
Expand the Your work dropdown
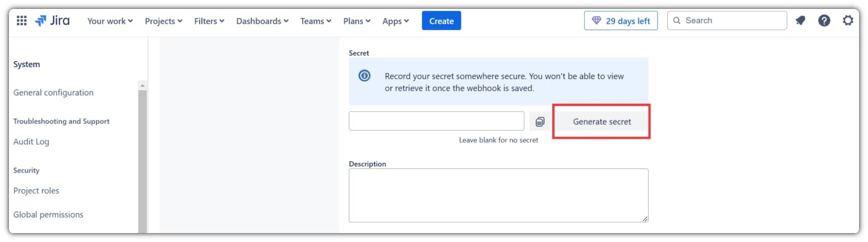(110, 21)
